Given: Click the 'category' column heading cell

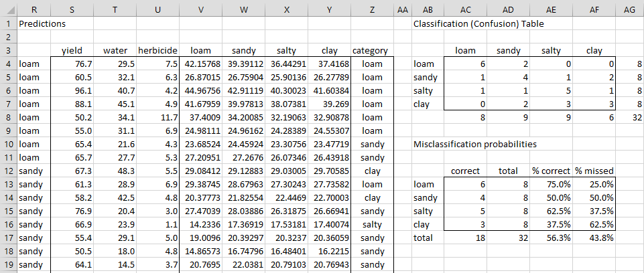Looking at the screenshot, I should pos(372,51).
